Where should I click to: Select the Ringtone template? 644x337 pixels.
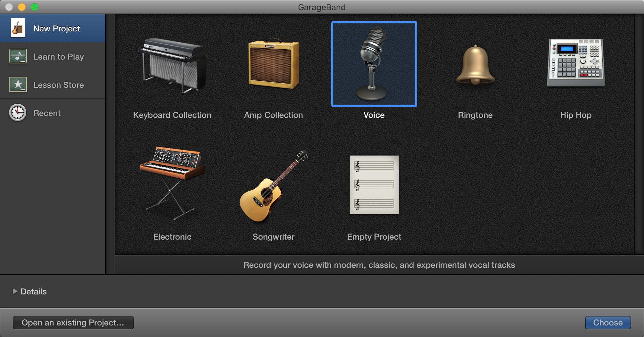(x=475, y=64)
